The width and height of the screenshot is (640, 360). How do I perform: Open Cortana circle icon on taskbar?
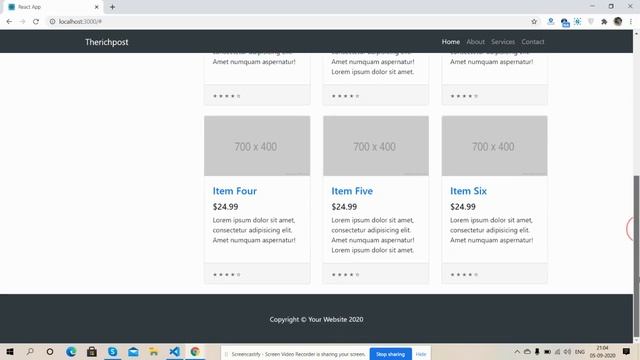(50, 351)
